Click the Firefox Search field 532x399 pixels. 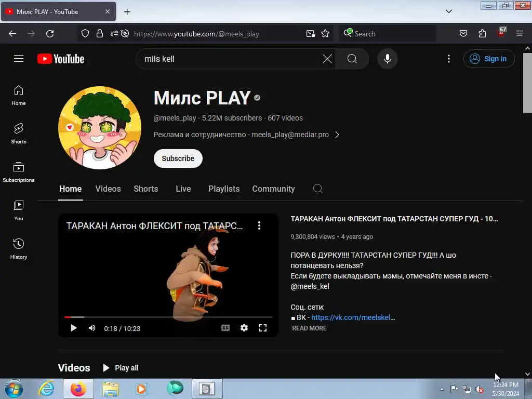pos(388,34)
